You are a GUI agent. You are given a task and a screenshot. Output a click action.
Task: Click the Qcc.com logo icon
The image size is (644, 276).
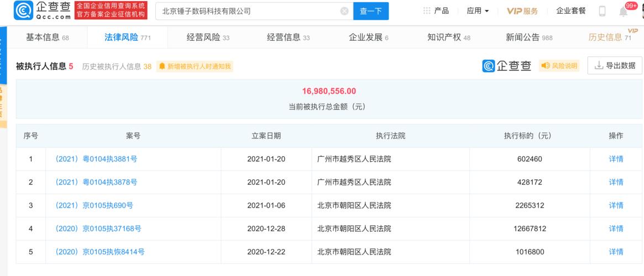23,10
